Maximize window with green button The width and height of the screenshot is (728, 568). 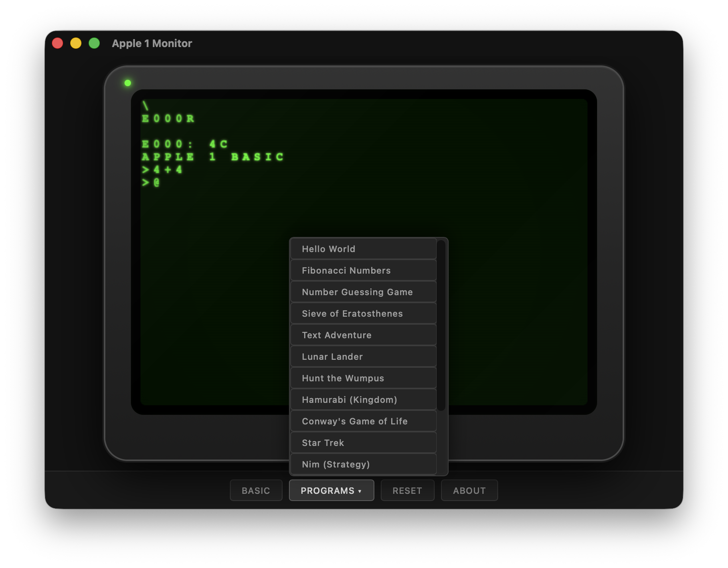94,43
